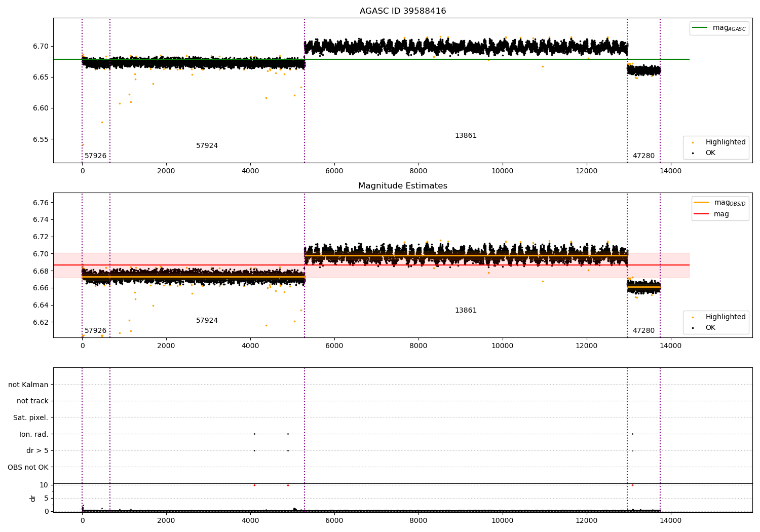Click the 6.62 y-axis tick label
760x532 pixels.
pos(40,322)
